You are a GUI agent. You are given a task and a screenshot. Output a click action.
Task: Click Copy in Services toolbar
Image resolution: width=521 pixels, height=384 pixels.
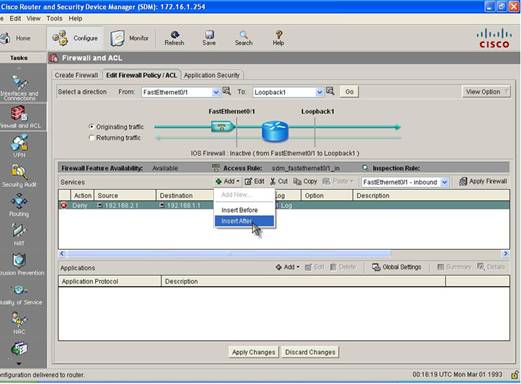[305, 181]
